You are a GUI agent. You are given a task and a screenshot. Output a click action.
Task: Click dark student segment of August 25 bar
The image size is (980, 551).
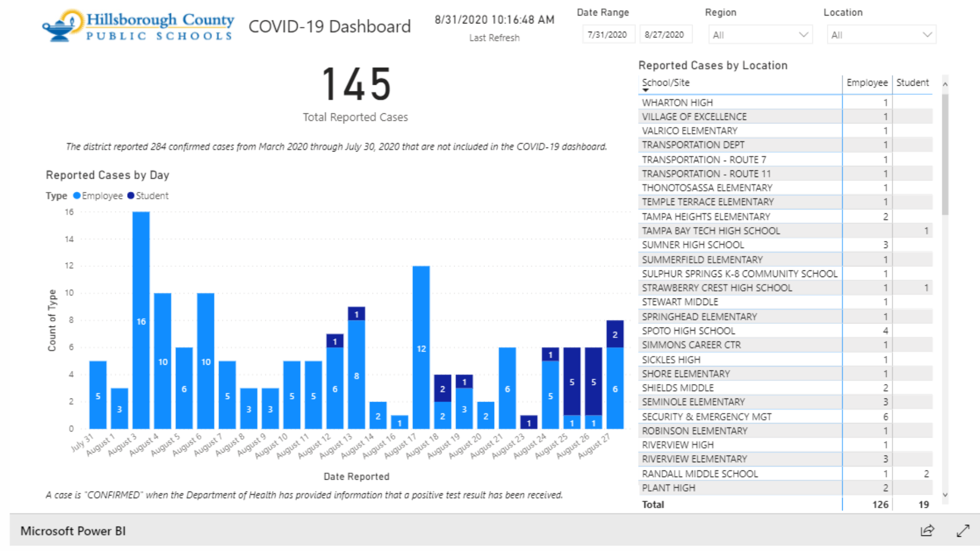tap(572, 381)
